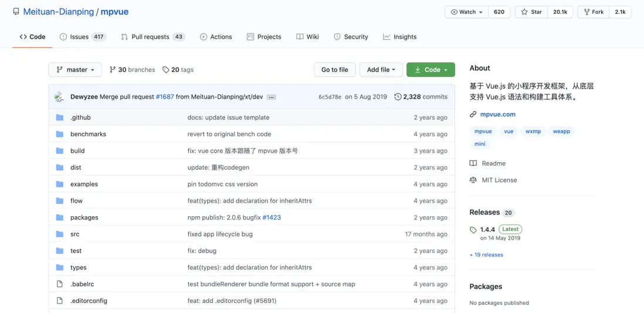Fork the repository with the Fork button
The height and width of the screenshot is (313, 644).
593,12
